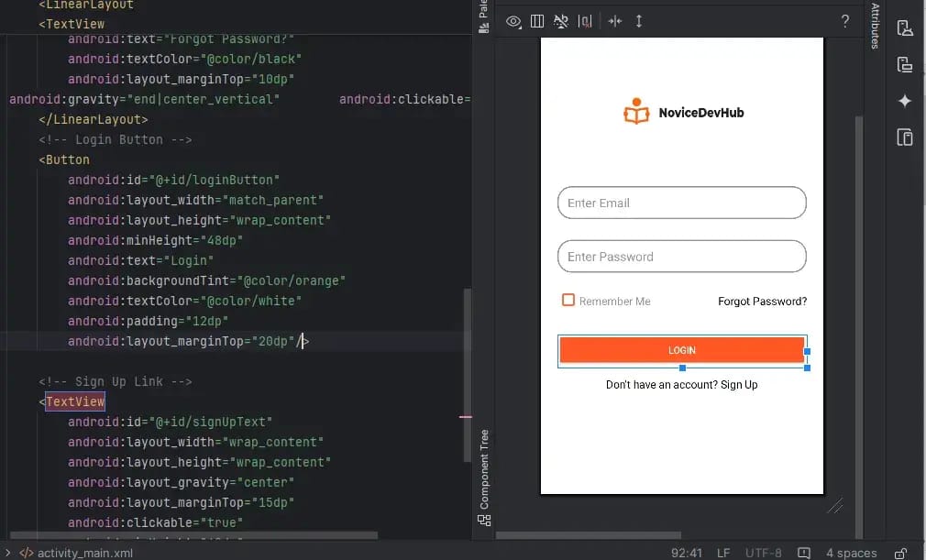Open the LF line-ending selector
Viewport: 926px width, 560px height.
[x=722, y=553]
